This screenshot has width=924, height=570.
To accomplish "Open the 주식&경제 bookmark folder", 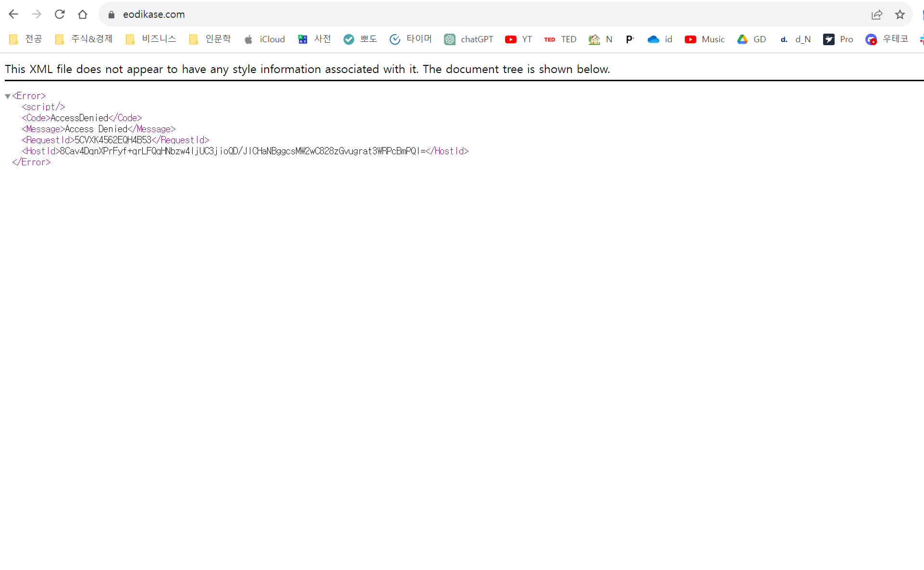I will click(84, 39).
